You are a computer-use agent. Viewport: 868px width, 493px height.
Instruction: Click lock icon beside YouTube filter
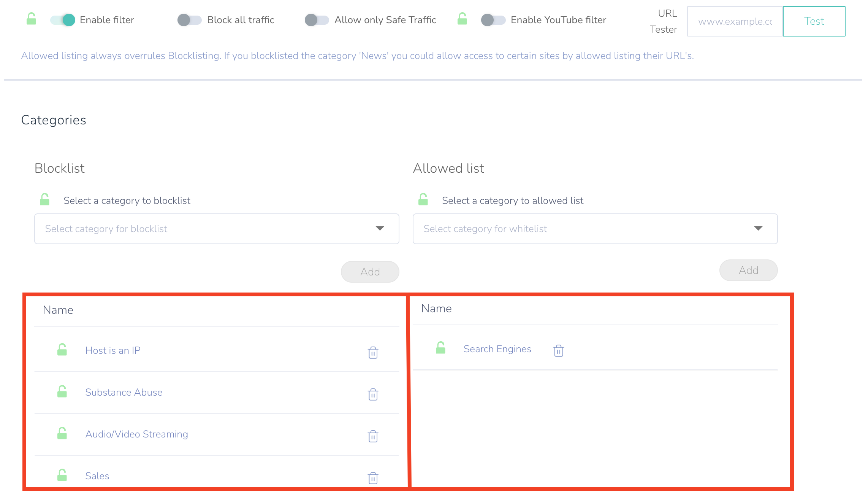(x=462, y=19)
